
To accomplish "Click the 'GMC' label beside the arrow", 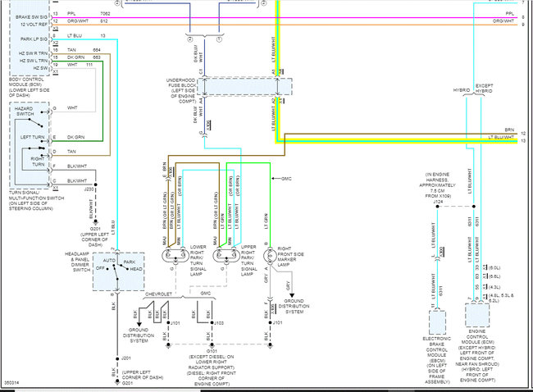I will click(286, 179).
